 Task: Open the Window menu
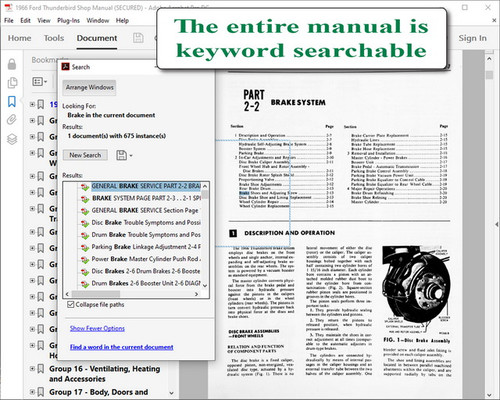pos(98,21)
